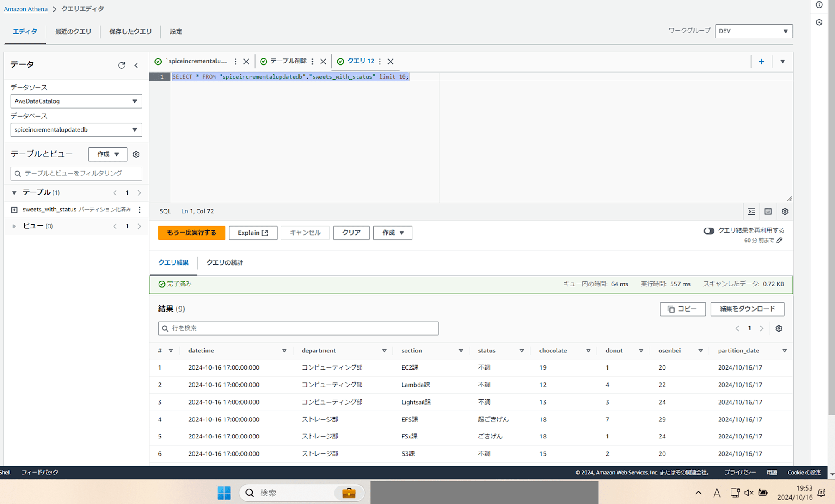Edit the query result reuse time
Screen dimensions: 835x504
[779, 241]
